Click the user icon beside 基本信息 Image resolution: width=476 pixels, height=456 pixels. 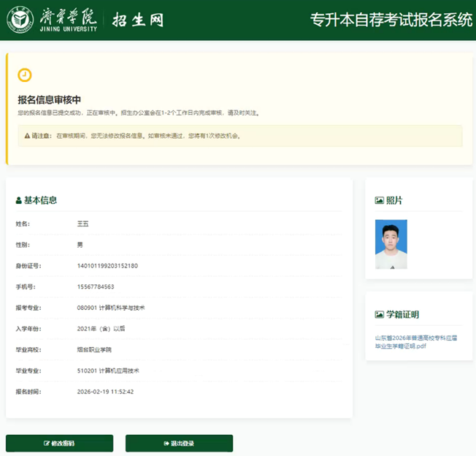click(19, 200)
